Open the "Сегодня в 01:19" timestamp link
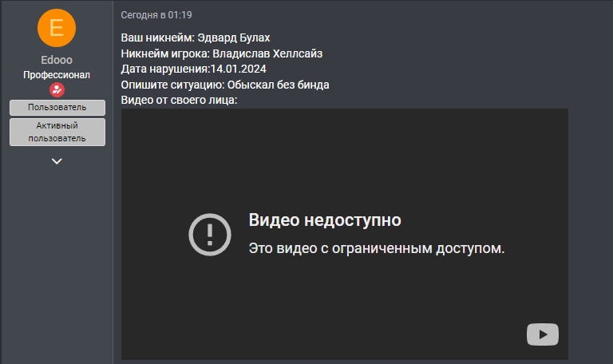 [156, 15]
